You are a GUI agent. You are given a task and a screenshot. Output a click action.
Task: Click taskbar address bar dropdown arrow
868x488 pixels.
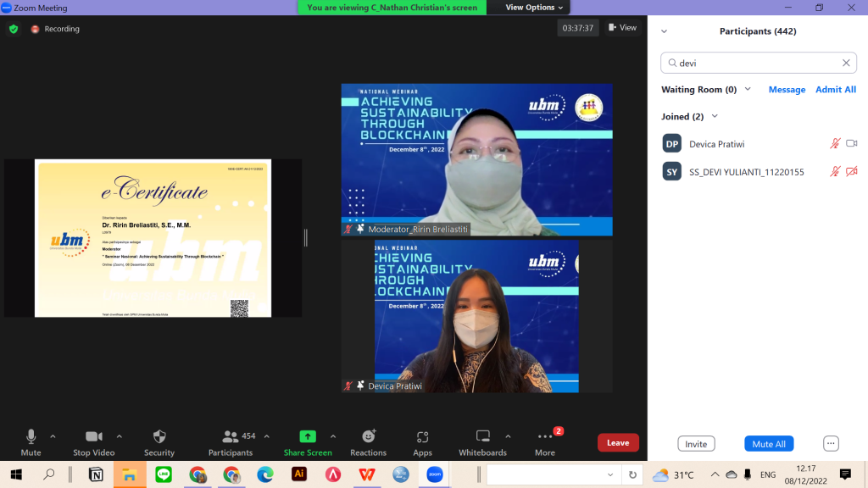[x=610, y=474]
